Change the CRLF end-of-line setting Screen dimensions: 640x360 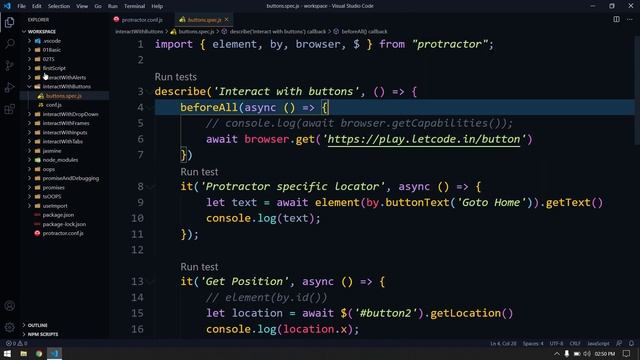575,343
